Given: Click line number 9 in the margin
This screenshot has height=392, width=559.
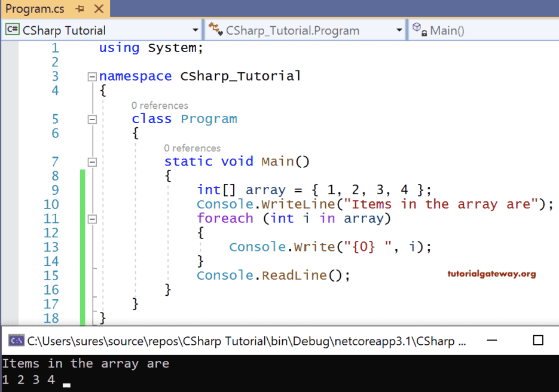Looking at the screenshot, I should pyautogui.click(x=54, y=189).
